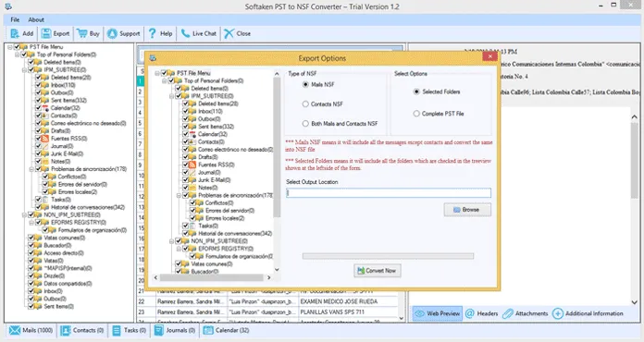Click the Support toolbar icon

tap(112, 33)
